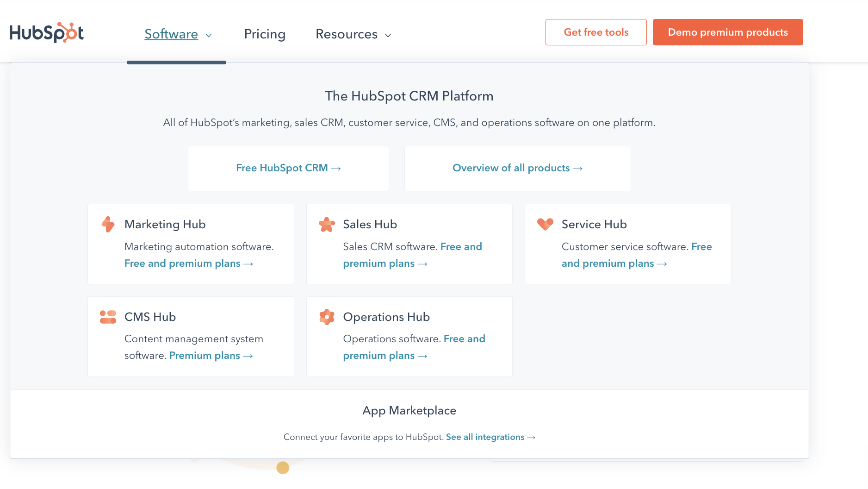Open Sales Hub Free and premium plans
868x489 pixels.
[x=385, y=263]
